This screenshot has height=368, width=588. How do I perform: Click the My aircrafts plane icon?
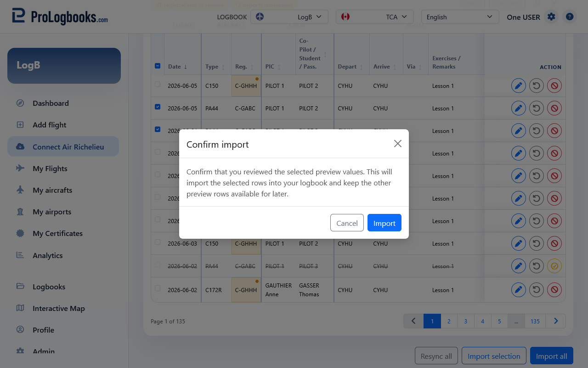click(x=20, y=190)
